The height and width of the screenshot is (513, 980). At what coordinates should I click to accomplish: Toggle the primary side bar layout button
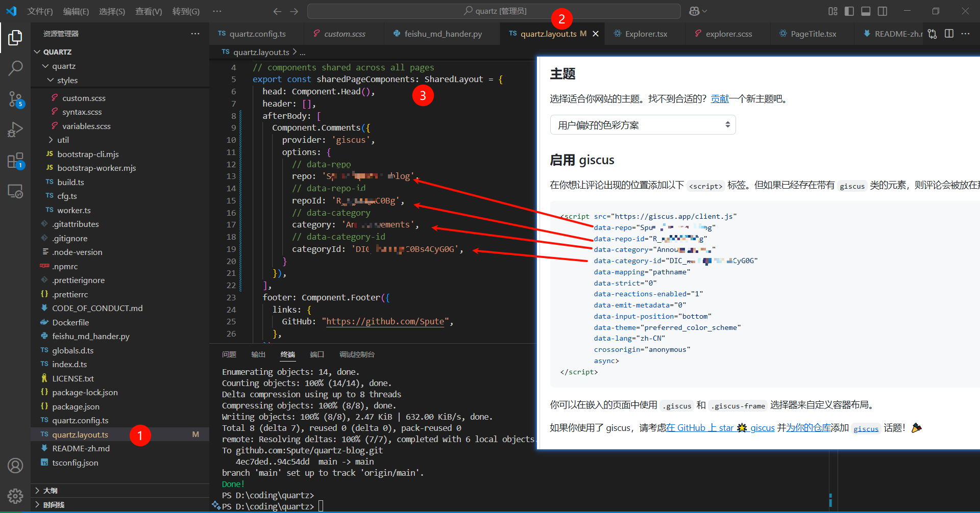click(849, 11)
